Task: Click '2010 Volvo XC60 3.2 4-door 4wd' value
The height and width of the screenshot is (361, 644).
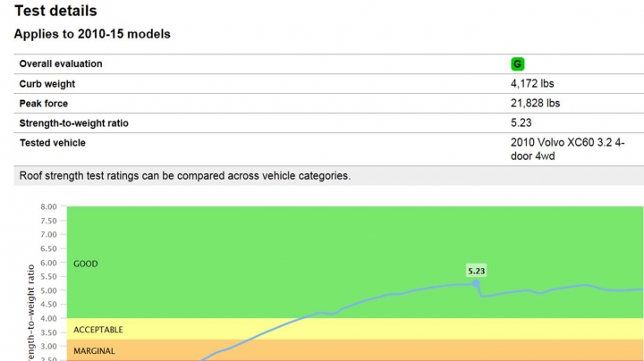Action: point(568,149)
